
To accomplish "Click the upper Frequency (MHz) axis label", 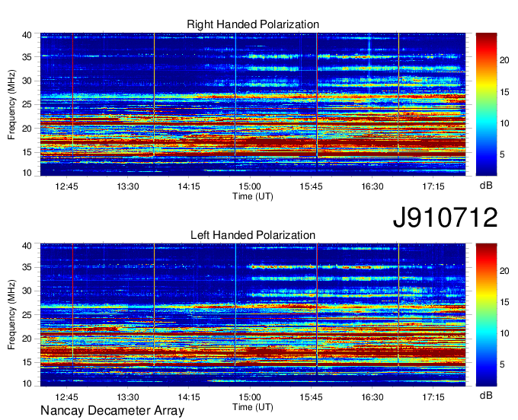I will [11, 104].
